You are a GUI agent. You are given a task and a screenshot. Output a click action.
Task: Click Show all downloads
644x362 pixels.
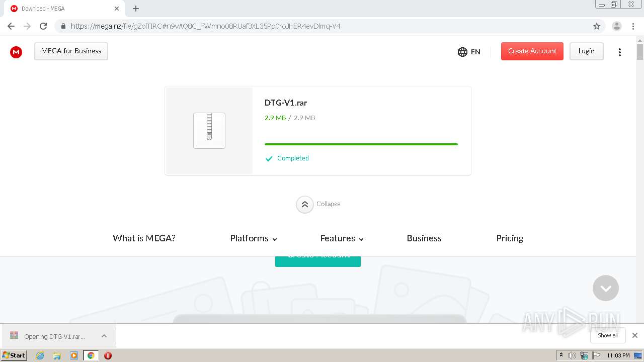pyautogui.click(x=607, y=335)
